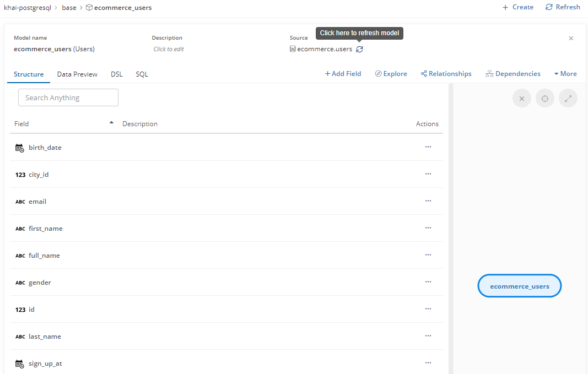Image resolution: width=588 pixels, height=374 pixels.
Task: Sort by the Field column arrow
Action: (111, 122)
